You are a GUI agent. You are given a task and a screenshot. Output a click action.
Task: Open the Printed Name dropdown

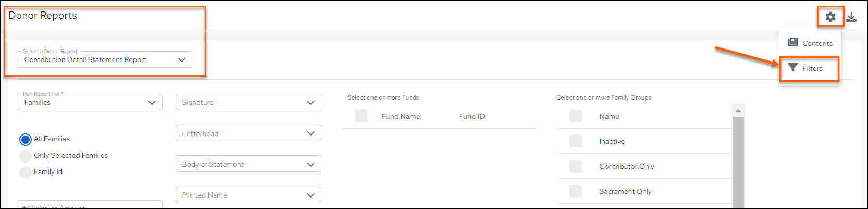pos(249,195)
